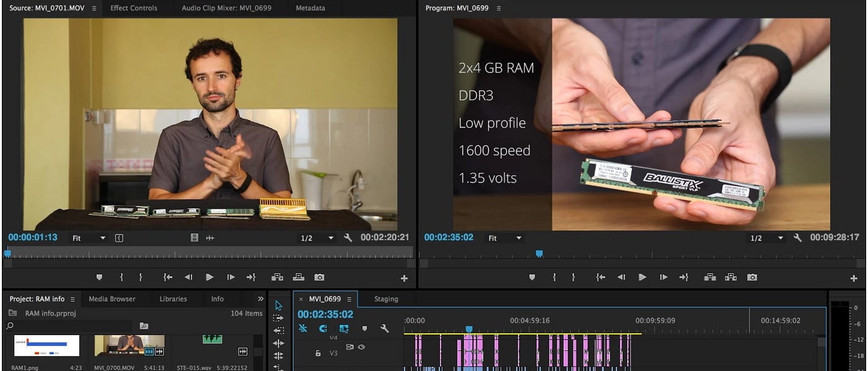868x371 pixels.
Task: Toggle V3 track output eye
Action: point(361,347)
